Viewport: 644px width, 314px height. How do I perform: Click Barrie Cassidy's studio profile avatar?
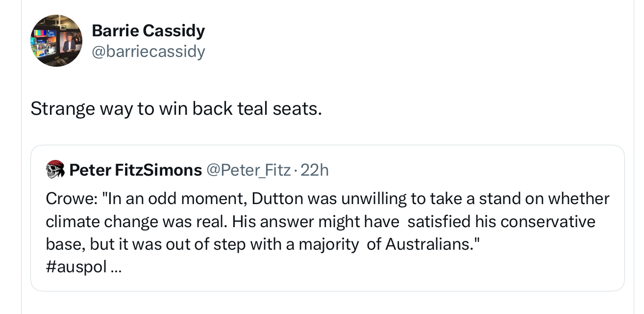[x=56, y=41]
